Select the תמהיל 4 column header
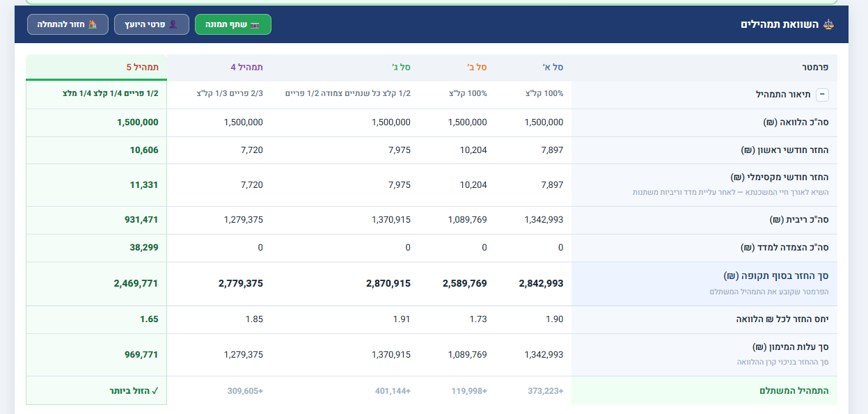The image size is (868, 414). click(247, 67)
